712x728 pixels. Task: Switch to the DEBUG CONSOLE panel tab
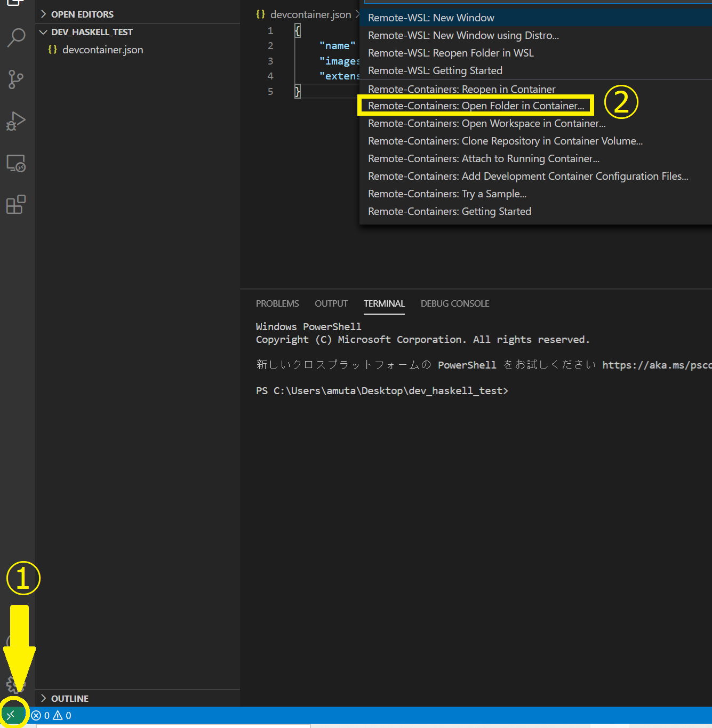click(455, 303)
